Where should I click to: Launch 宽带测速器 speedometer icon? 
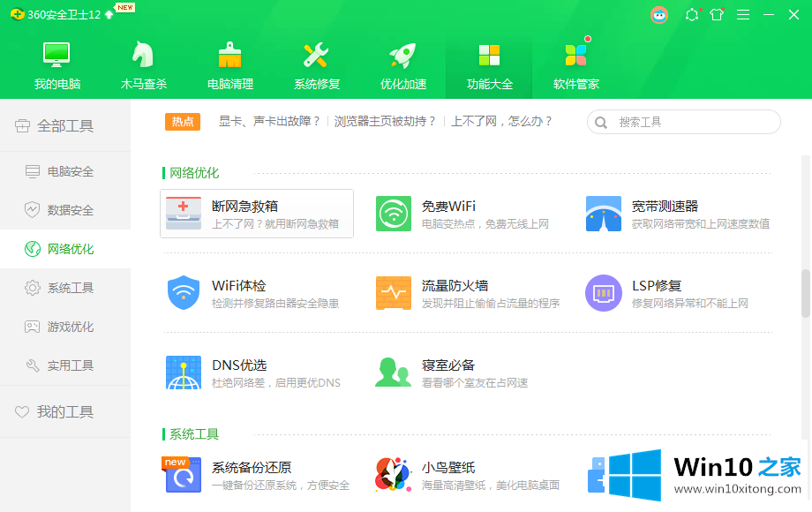(x=604, y=214)
